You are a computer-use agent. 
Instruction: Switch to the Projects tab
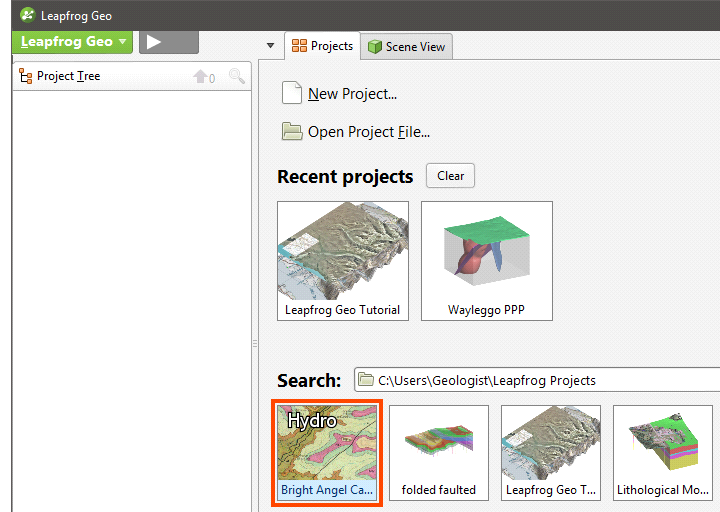coord(323,46)
